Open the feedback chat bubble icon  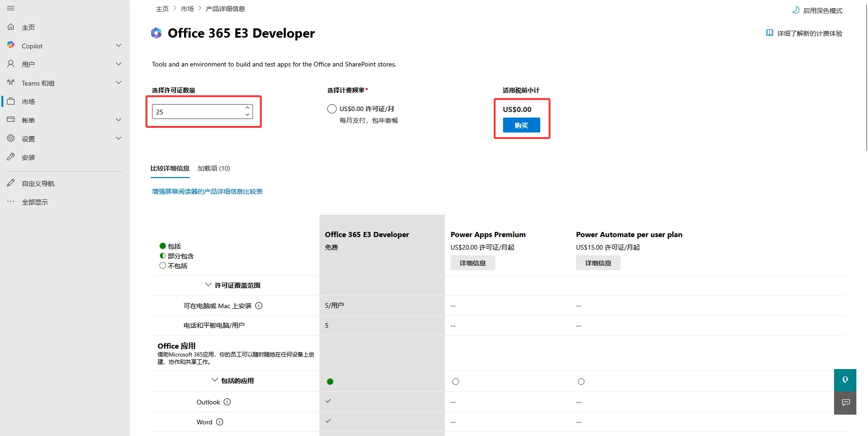pyautogui.click(x=845, y=403)
